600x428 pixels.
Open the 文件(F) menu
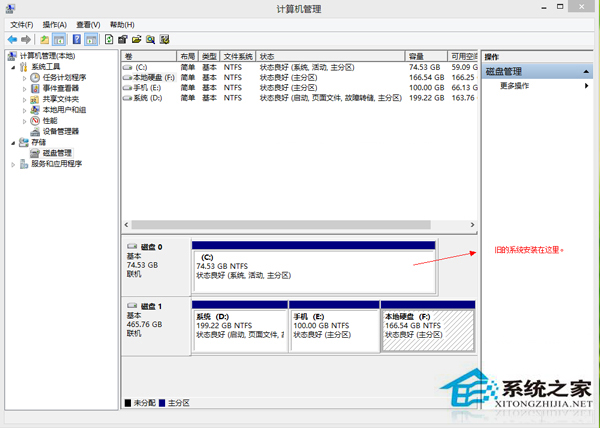[x=21, y=24]
